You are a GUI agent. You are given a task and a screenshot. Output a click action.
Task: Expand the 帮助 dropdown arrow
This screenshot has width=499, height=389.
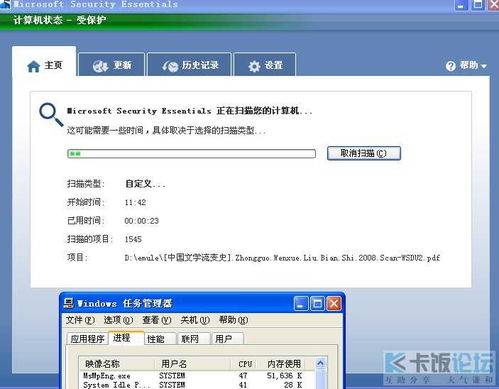click(484, 66)
